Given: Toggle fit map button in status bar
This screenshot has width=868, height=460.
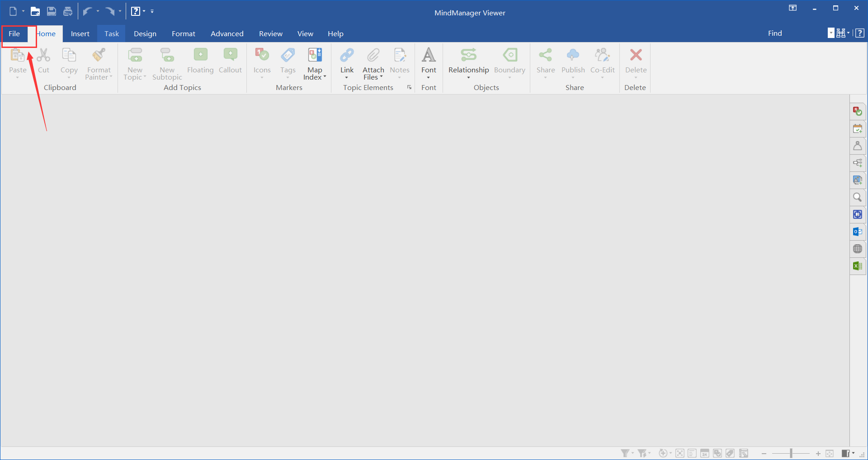Looking at the screenshot, I should (830, 453).
